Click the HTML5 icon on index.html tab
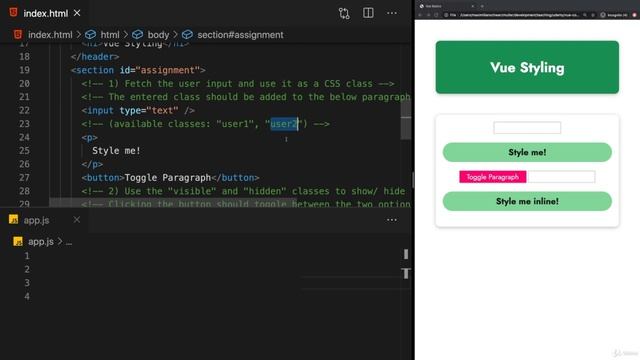The width and height of the screenshot is (640, 360). 13,13
